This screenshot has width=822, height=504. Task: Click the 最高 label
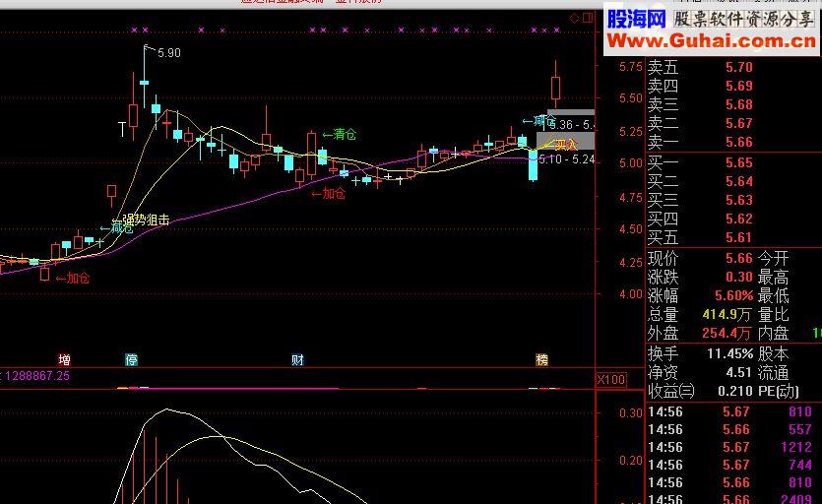tap(773, 277)
